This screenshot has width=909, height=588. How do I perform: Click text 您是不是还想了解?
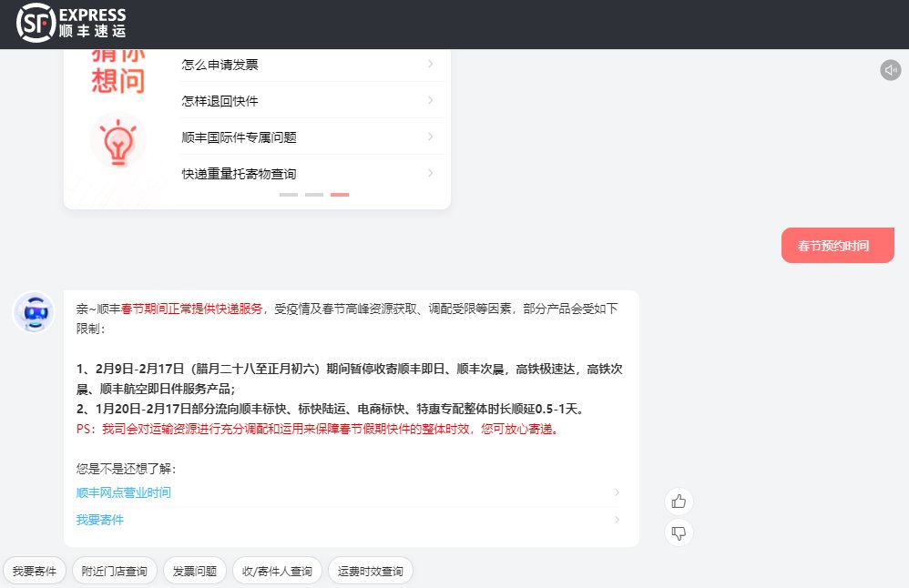[x=127, y=469]
